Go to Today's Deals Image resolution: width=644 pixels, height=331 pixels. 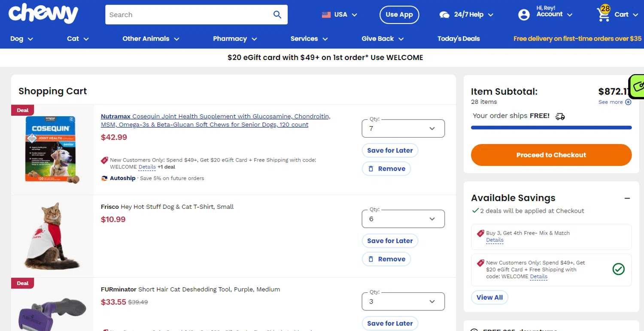[459, 39]
